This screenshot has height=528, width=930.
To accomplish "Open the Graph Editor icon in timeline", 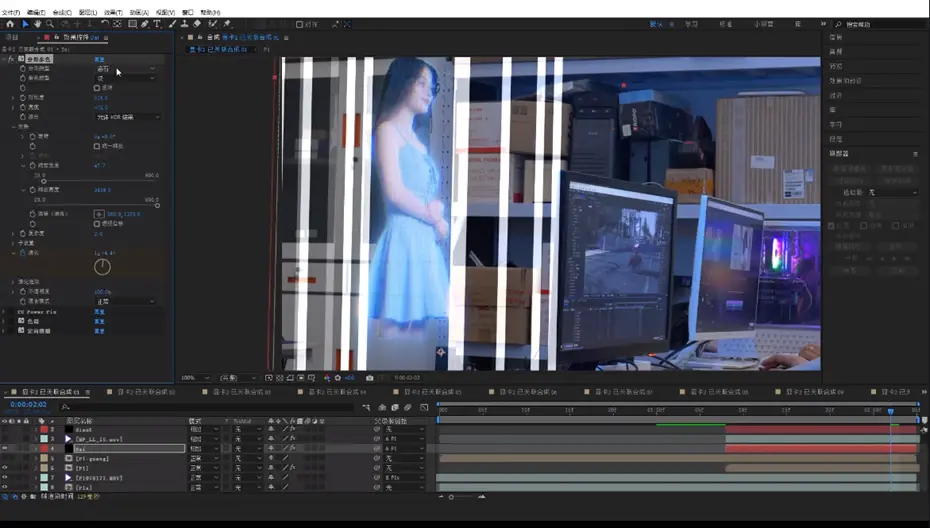I will (x=424, y=408).
